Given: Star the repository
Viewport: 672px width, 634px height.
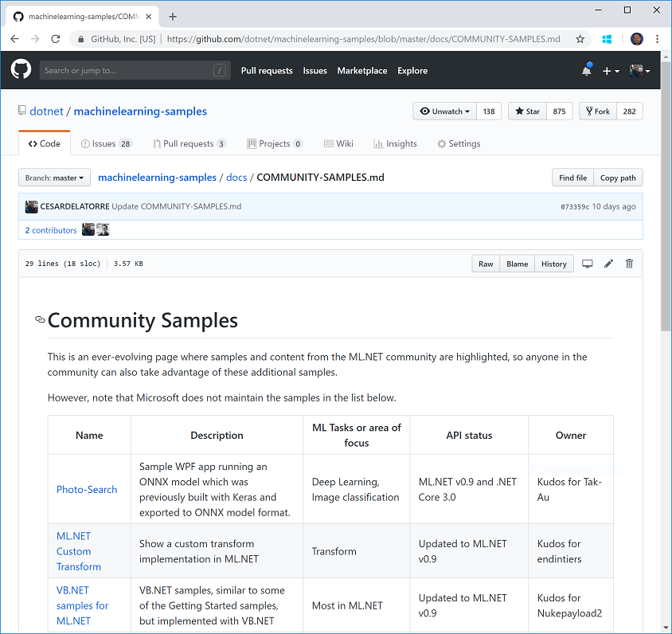Looking at the screenshot, I should tap(528, 111).
